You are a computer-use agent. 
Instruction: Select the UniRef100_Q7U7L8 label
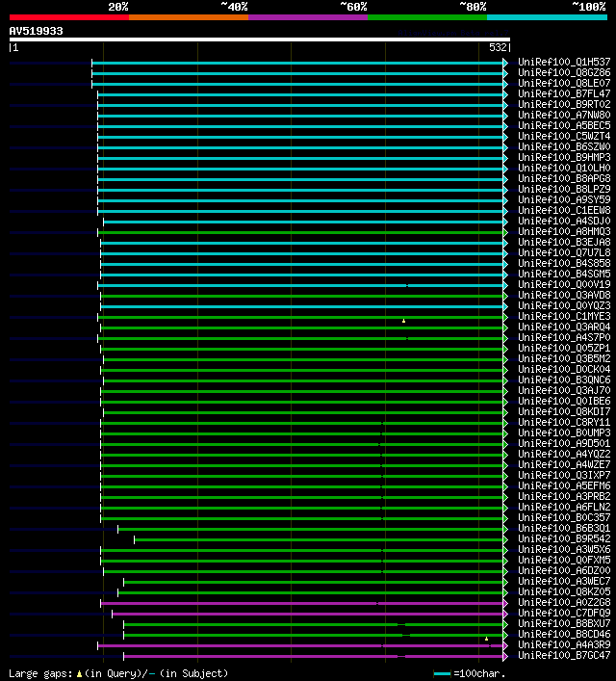tap(564, 252)
